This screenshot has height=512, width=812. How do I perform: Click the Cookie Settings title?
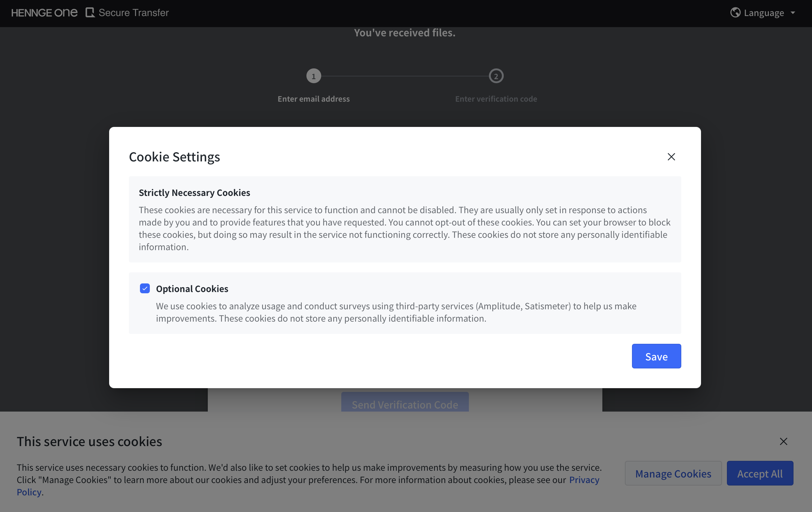tap(174, 157)
